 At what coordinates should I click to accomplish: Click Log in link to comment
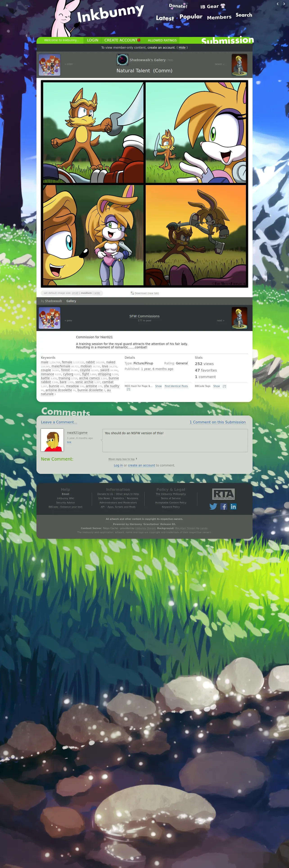(118, 465)
